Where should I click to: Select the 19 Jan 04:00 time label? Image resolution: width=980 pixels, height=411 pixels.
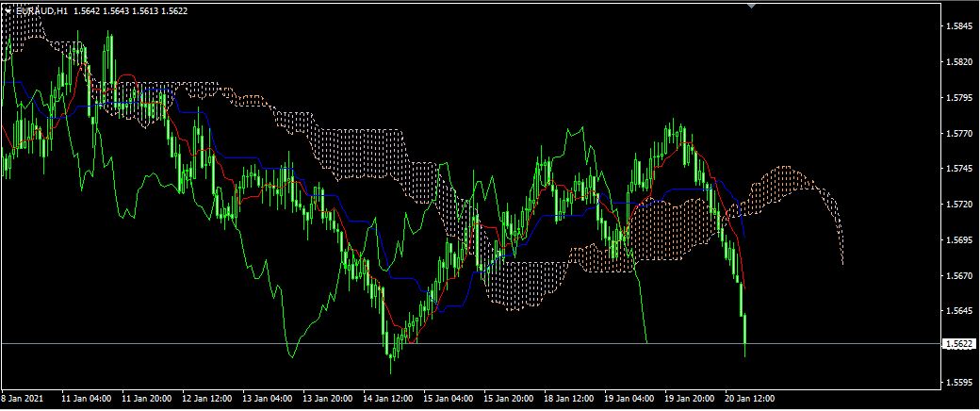629,400
